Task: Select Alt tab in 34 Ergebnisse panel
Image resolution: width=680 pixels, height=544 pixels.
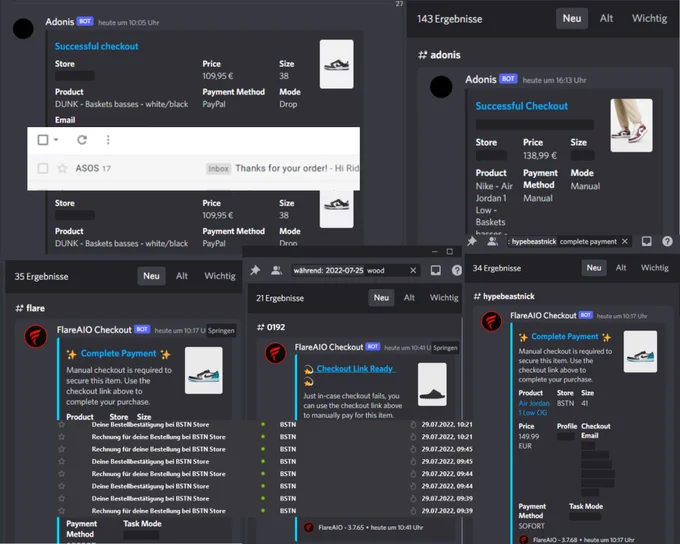Action: pos(621,268)
